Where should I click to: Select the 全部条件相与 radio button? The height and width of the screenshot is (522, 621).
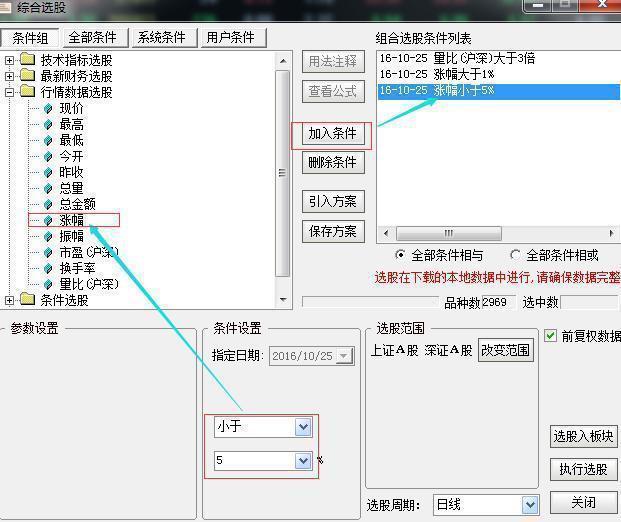click(x=401, y=255)
